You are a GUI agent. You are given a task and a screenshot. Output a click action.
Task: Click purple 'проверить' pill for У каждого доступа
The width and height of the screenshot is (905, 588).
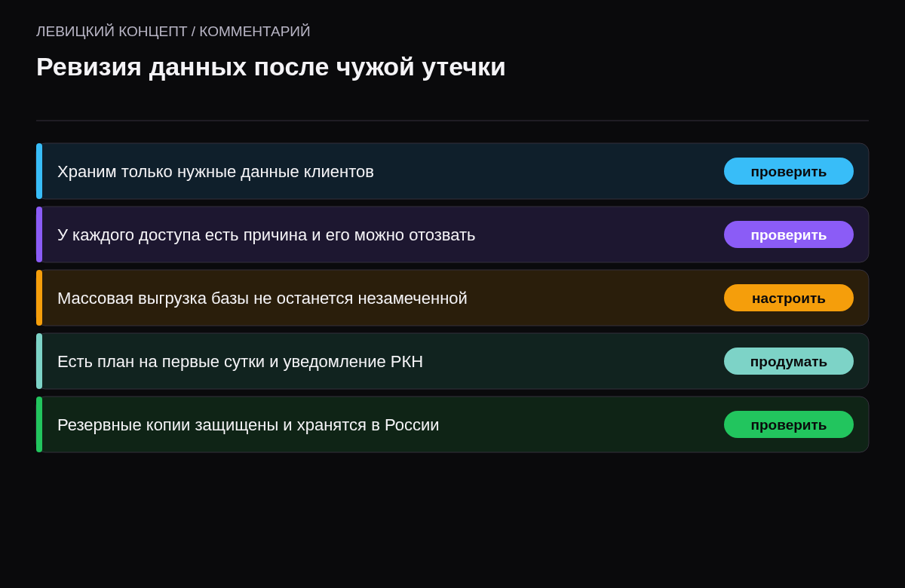pyautogui.click(x=789, y=234)
